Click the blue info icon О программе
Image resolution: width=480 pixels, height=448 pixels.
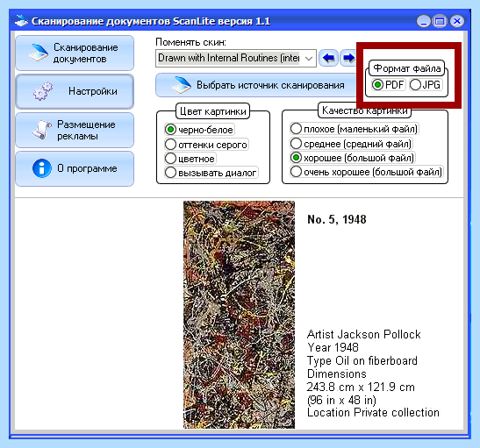tap(41, 168)
